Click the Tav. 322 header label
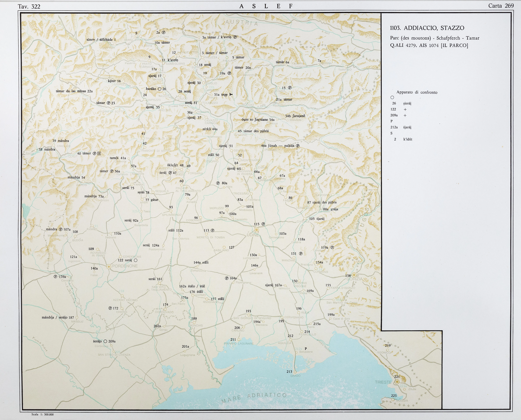 pos(29,7)
